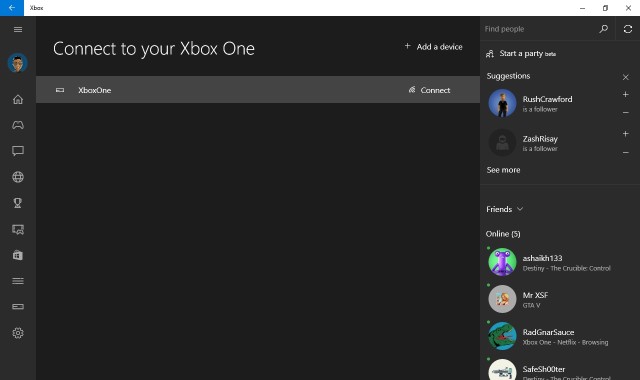Screen dimensions: 640x380
Task: Click Mr XSF's gray avatar
Action: 502,299
